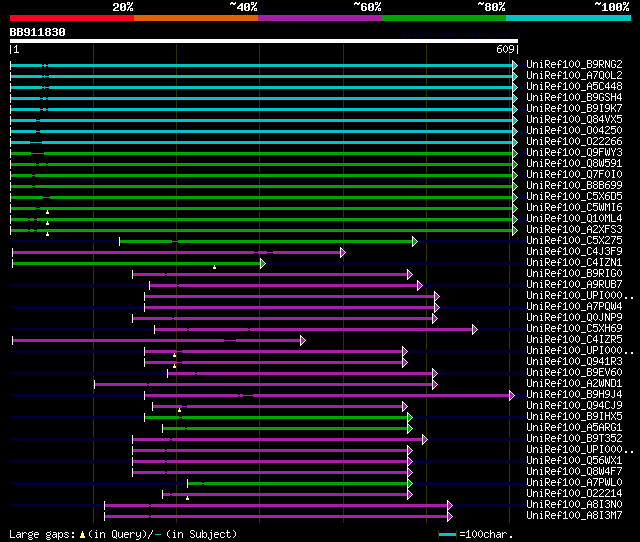Click the UniRef100_Q8W4F7 label
640x542 pixels.
(x=574, y=472)
